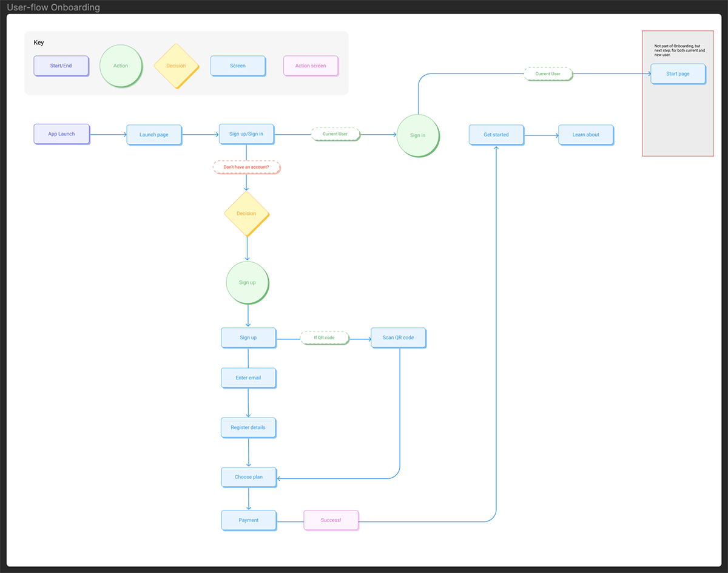The height and width of the screenshot is (573, 728).
Task: Click the dashed If QR code label
Action: 325,337
